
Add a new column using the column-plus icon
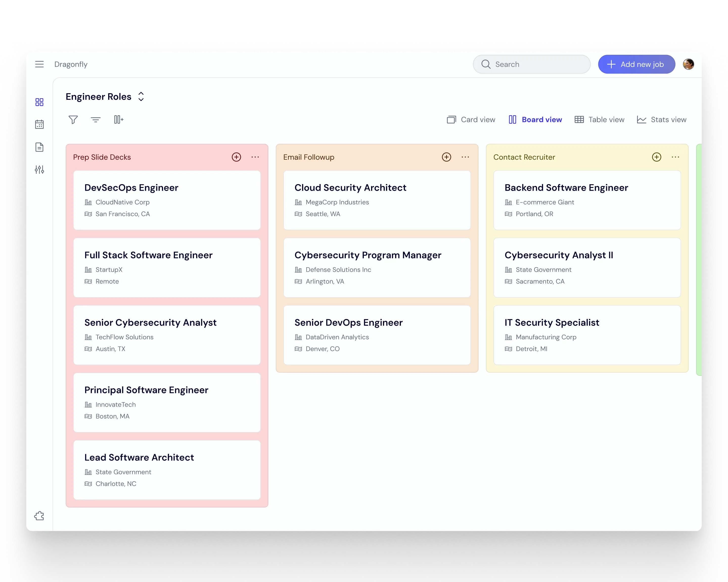pyautogui.click(x=119, y=119)
